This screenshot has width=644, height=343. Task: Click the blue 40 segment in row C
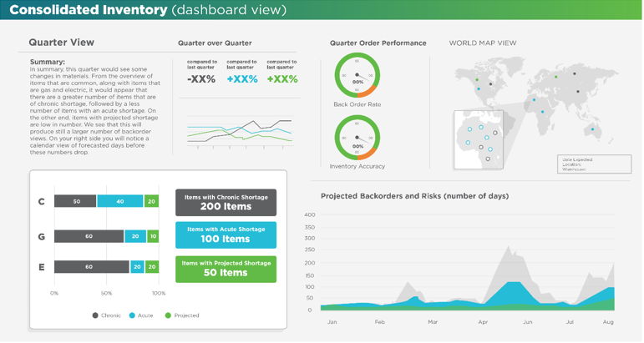point(119,201)
